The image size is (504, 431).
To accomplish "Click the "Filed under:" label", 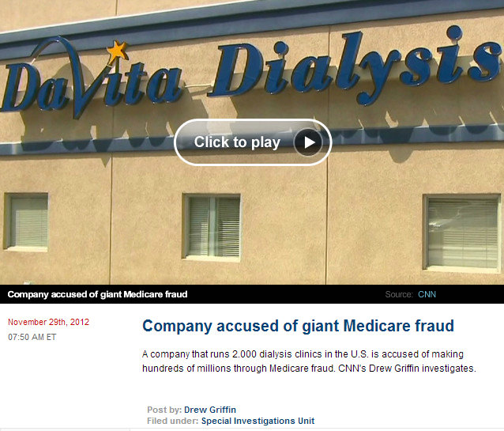I will [172, 421].
